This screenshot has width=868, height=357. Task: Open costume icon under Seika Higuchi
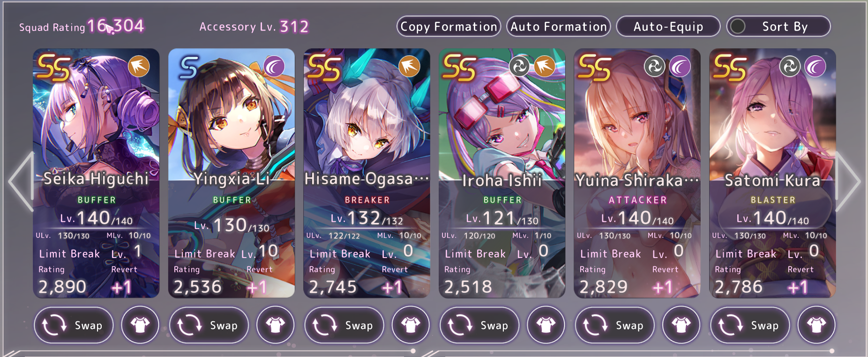pos(140,325)
